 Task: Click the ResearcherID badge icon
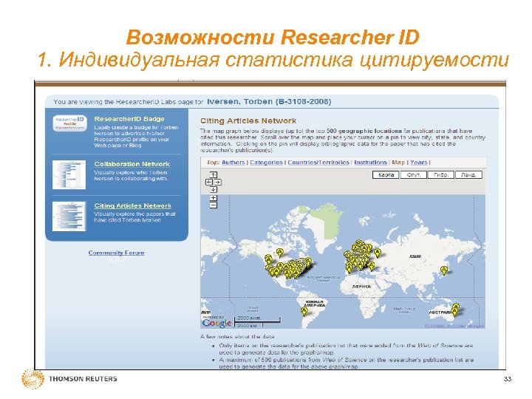pos(70,123)
